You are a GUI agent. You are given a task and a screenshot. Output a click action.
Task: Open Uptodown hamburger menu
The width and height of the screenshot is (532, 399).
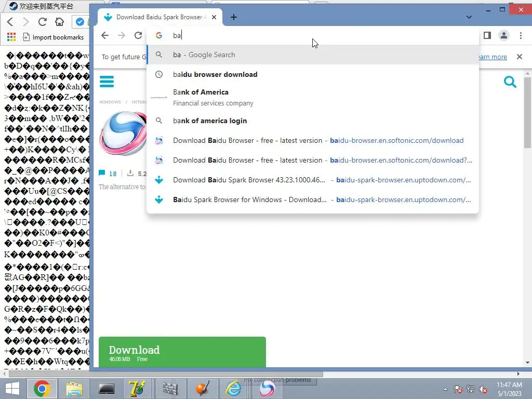[107, 82]
